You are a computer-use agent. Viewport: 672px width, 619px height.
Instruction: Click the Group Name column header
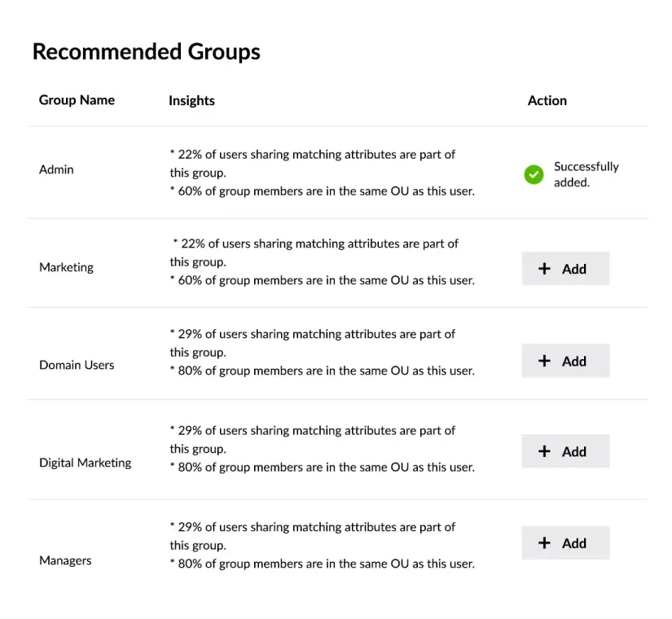point(77,100)
